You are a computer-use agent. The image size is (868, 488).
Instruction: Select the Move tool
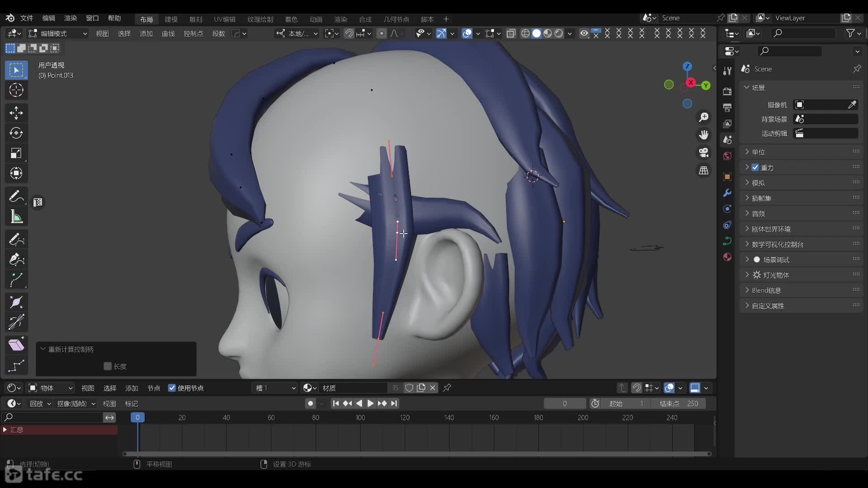pos(16,113)
